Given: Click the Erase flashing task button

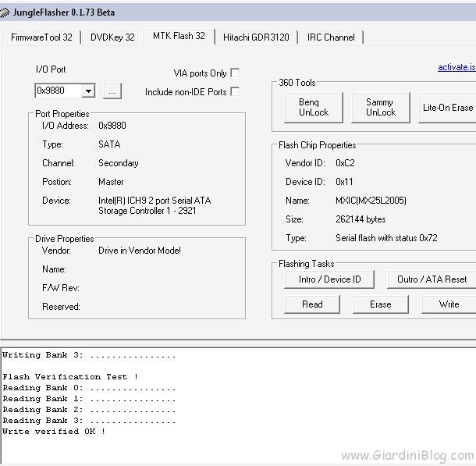Looking at the screenshot, I should [x=381, y=304].
